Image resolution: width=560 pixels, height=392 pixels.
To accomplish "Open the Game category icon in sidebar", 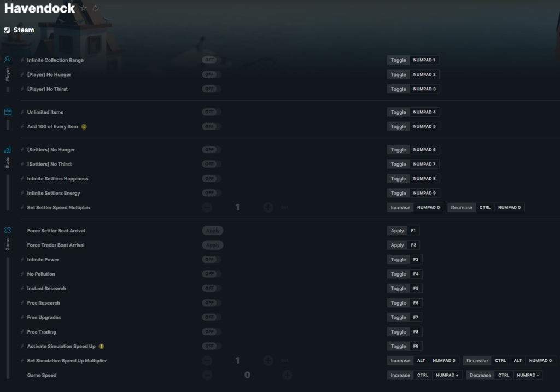I will coord(8,230).
